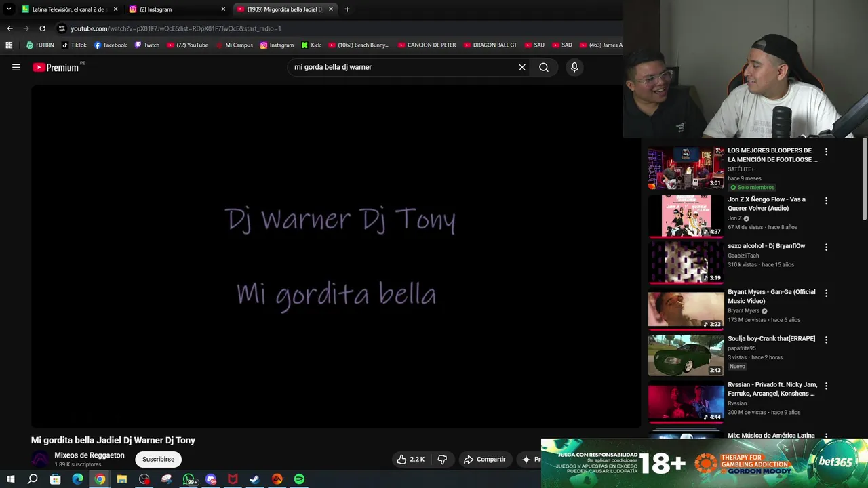The image size is (868, 488).
Task: Go back with the browser arrow
Action: (9, 28)
